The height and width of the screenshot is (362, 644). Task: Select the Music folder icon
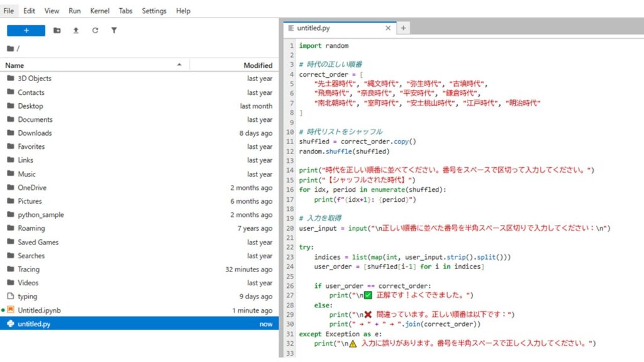[11, 173]
